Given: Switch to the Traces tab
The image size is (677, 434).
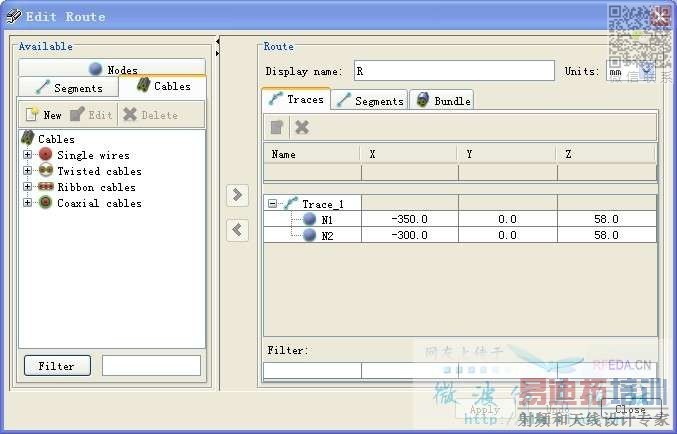Looking at the screenshot, I should click(296, 99).
